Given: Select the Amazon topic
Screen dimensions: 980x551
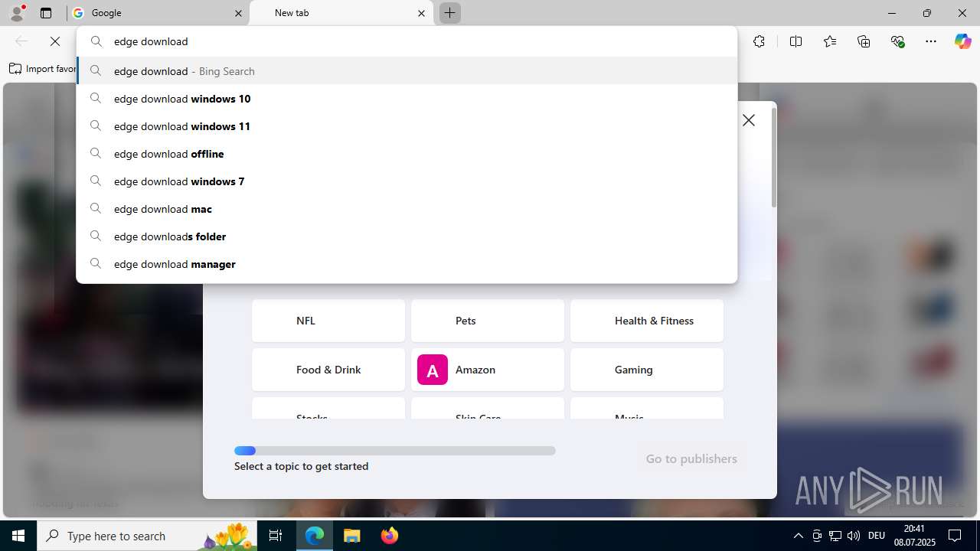Looking at the screenshot, I should click(488, 370).
